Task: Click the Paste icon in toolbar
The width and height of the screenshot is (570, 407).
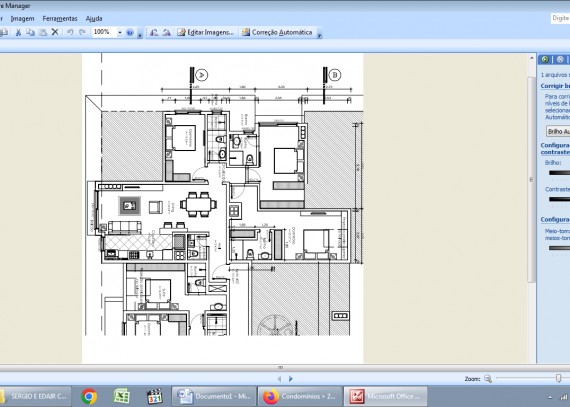Action: point(43,32)
